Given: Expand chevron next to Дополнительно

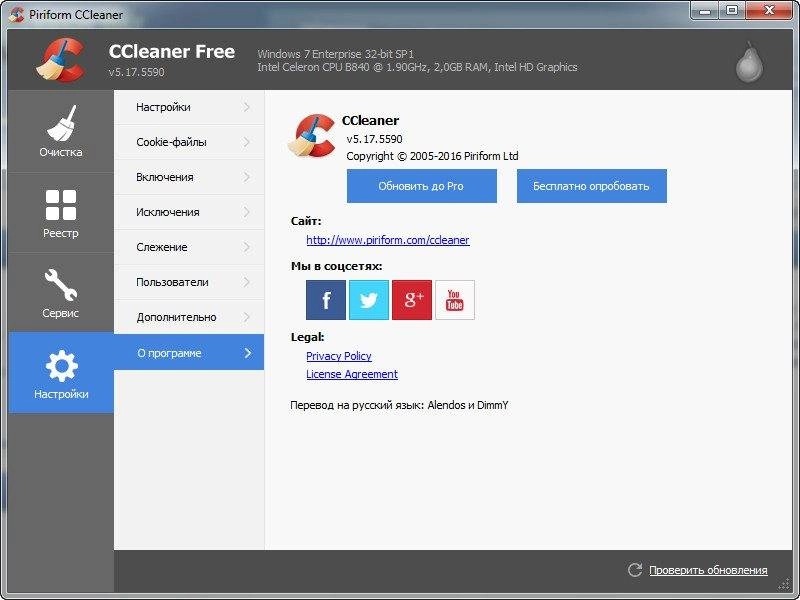Looking at the screenshot, I should tap(247, 317).
